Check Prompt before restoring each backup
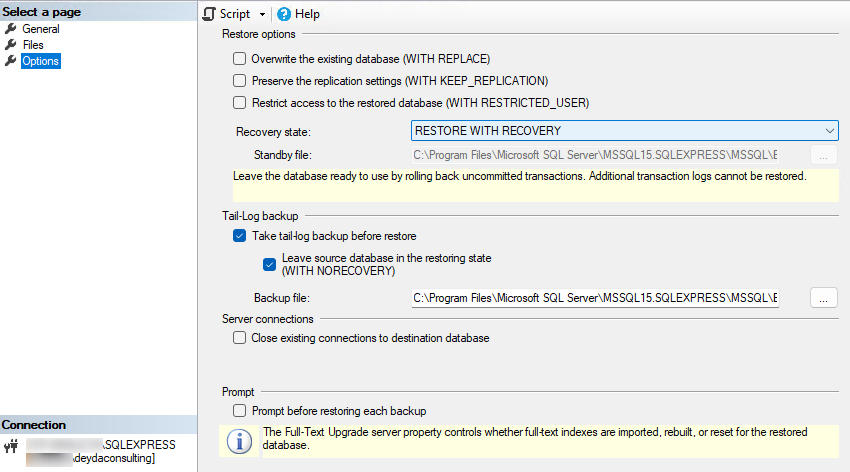The height and width of the screenshot is (472, 850). [x=239, y=411]
